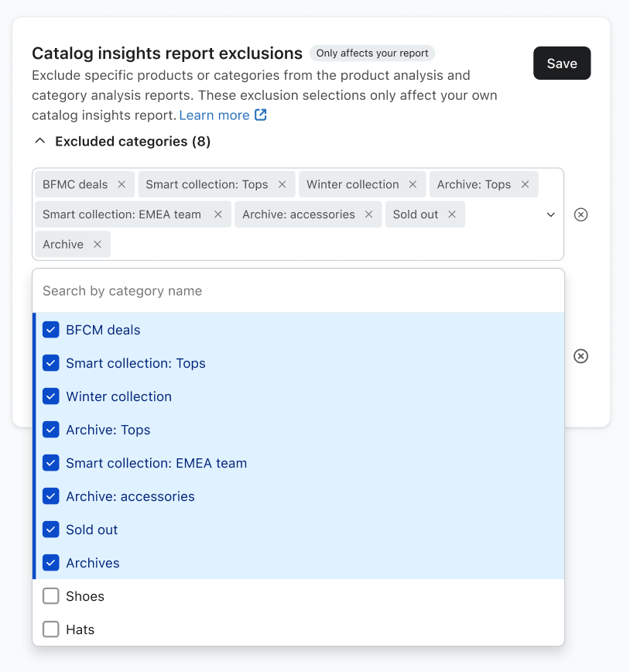Remove the Winter collection tag
Image resolution: width=630 pixels, height=672 pixels.
point(413,184)
